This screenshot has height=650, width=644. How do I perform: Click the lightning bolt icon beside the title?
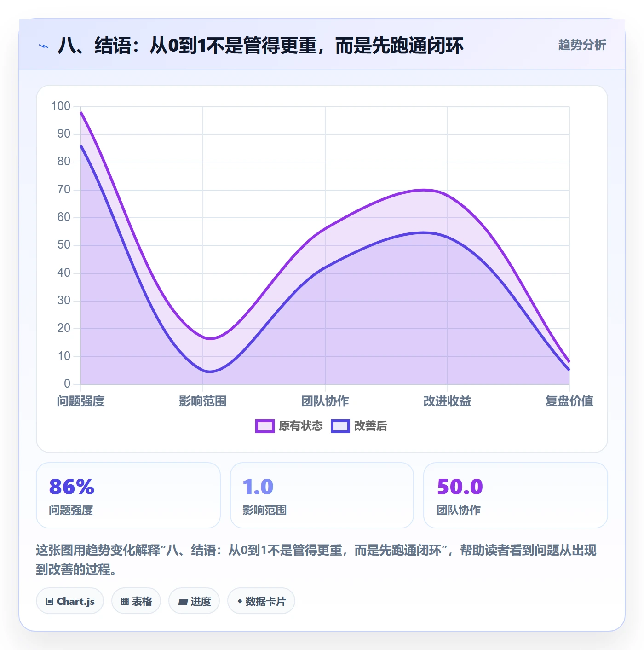click(44, 46)
